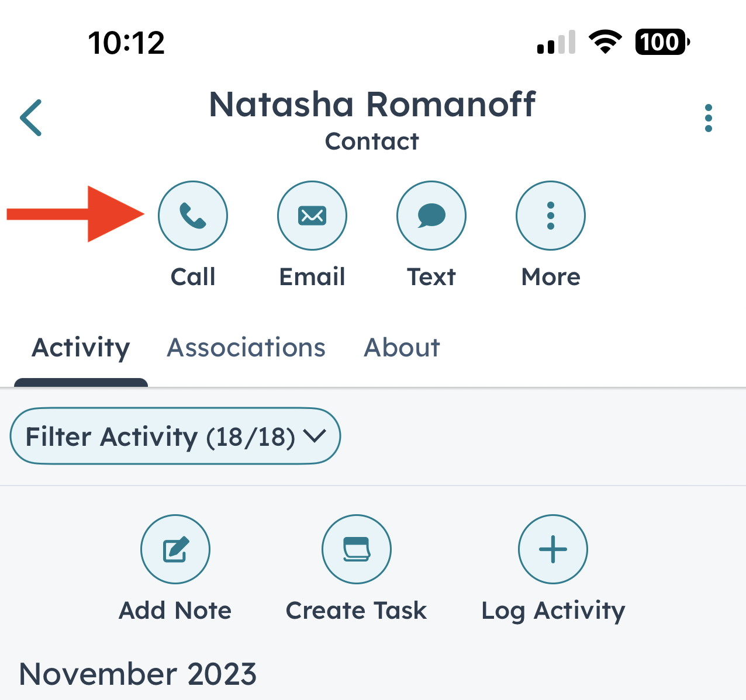This screenshot has height=700, width=746.
Task: Open the About tab
Action: coord(402,347)
